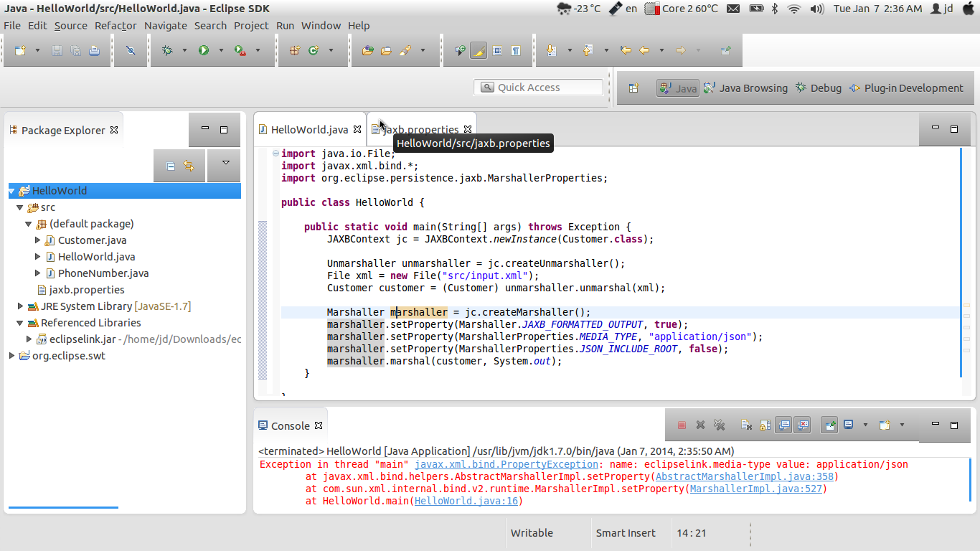Toggle Mark Occurrences highlighter
The height and width of the screenshot is (551, 980).
[479, 50]
